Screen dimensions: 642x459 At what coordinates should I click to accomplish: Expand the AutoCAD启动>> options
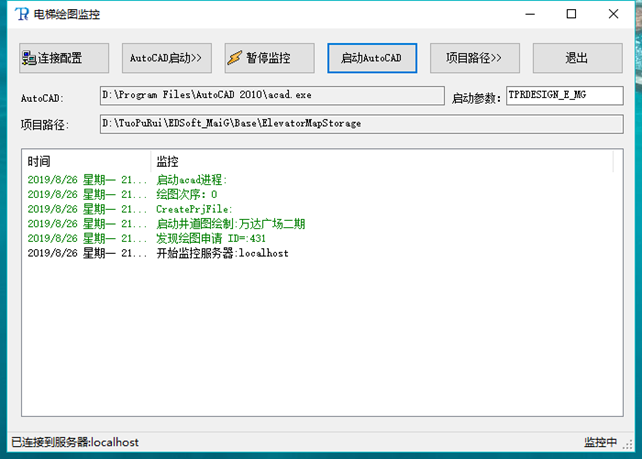click(166, 58)
